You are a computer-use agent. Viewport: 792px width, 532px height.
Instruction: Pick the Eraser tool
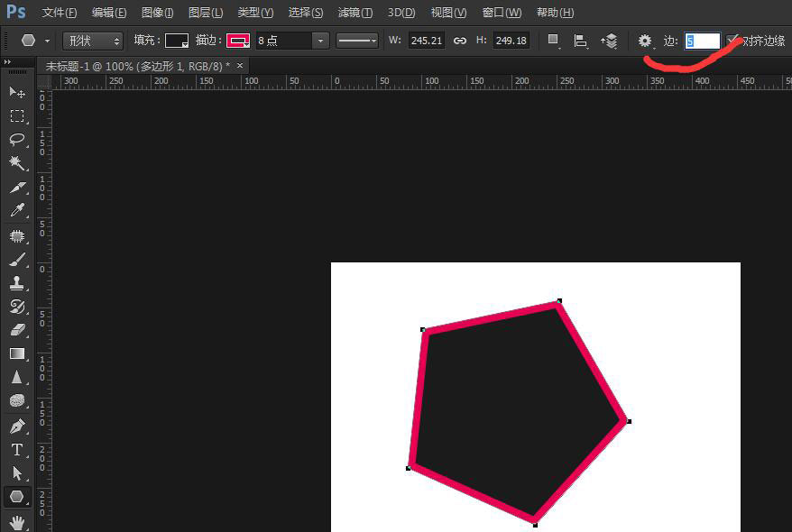tap(17, 330)
